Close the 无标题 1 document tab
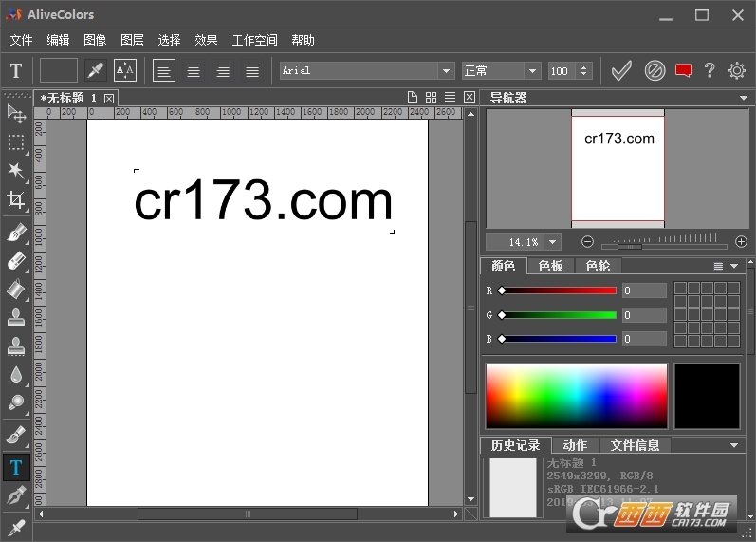The image size is (756, 542). (109, 99)
